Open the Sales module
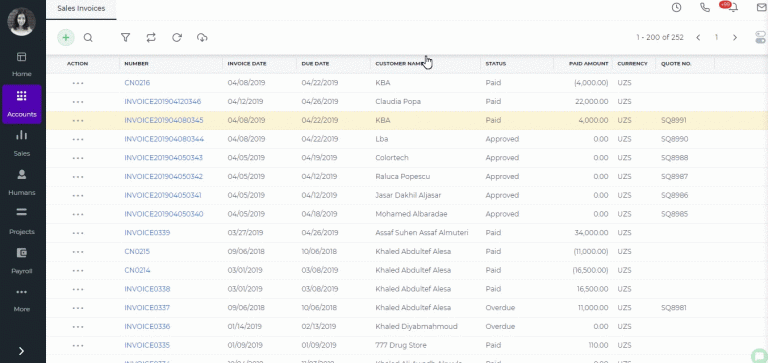Image resolution: width=768 pixels, height=363 pixels. pyautogui.click(x=22, y=144)
